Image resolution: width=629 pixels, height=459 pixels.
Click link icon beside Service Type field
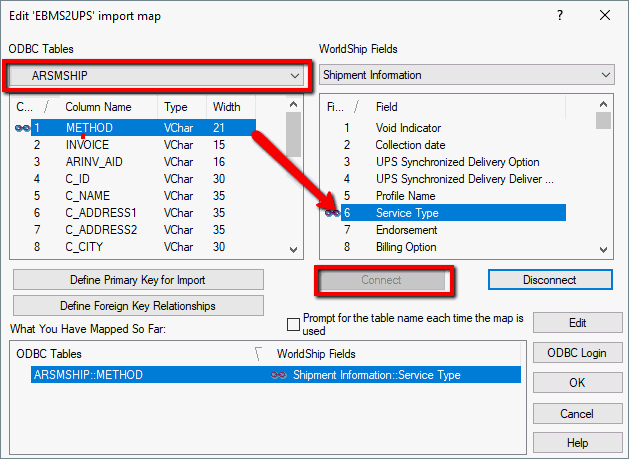tap(332, 213)
